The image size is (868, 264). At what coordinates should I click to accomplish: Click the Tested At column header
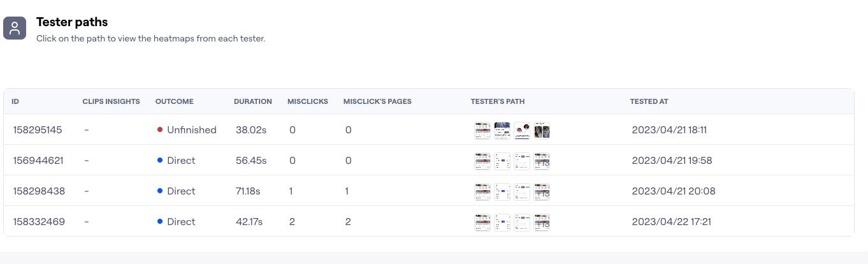tap(649, 101)
